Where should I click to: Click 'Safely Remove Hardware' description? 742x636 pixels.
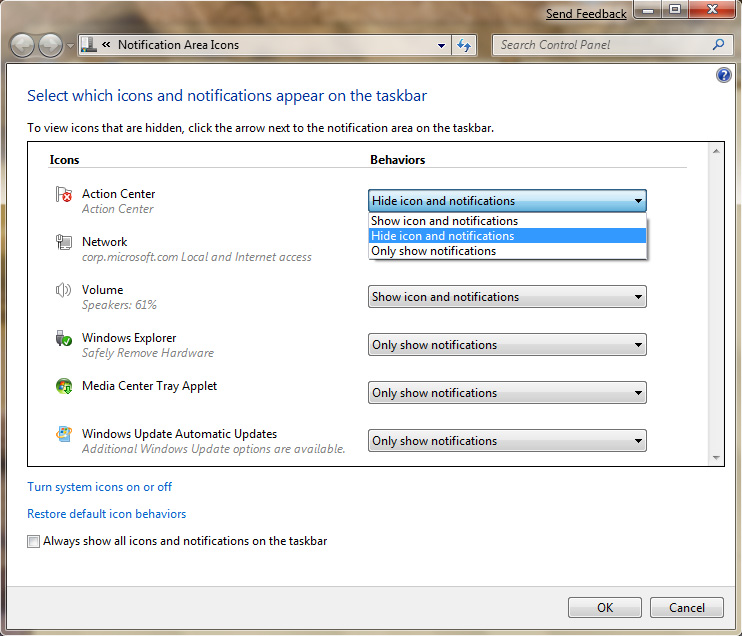[148, 353]
